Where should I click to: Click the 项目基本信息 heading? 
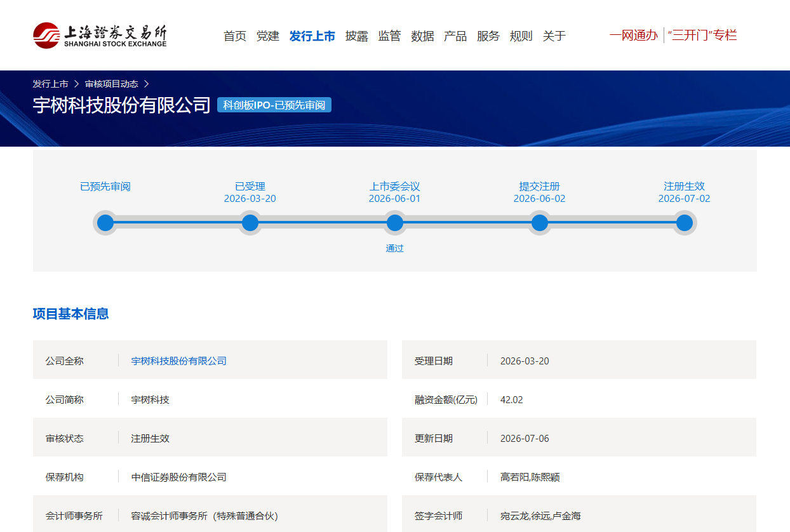(x=71, y=314)
